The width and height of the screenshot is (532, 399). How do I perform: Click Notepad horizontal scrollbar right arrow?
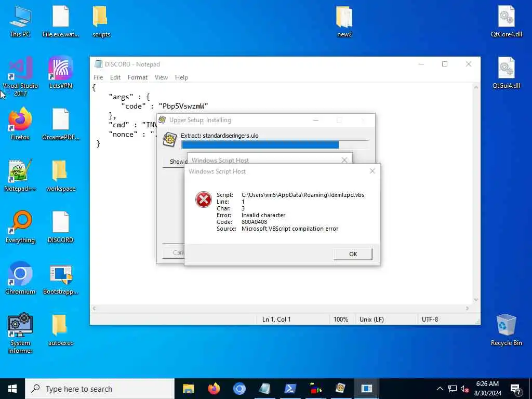(467, 309)
